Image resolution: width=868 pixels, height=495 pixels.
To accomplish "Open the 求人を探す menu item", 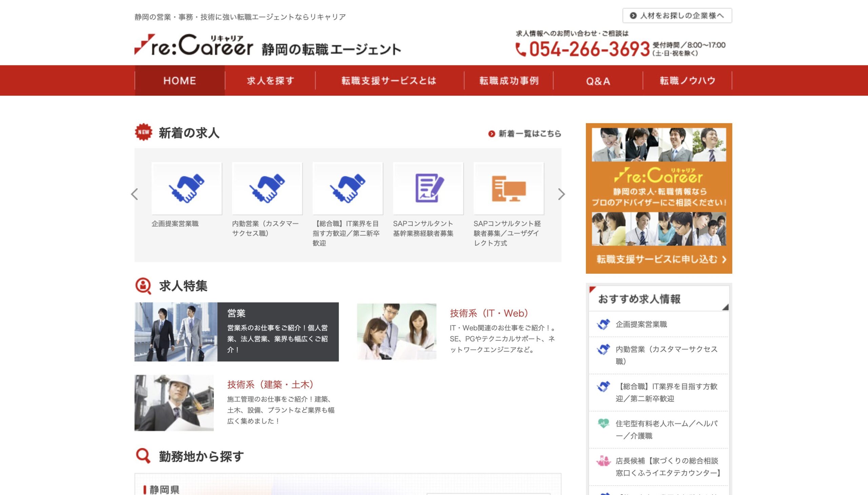I will pyautogui.click(x=270, y=81).
